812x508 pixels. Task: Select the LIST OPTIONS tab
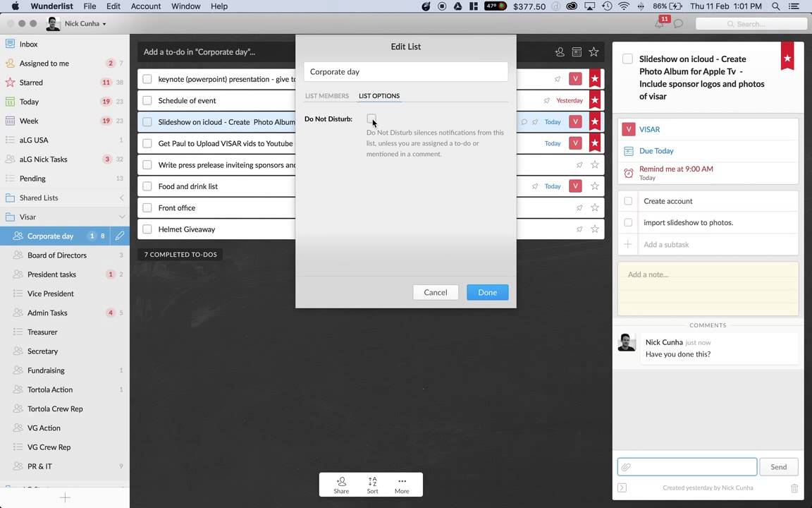(379, 96)
